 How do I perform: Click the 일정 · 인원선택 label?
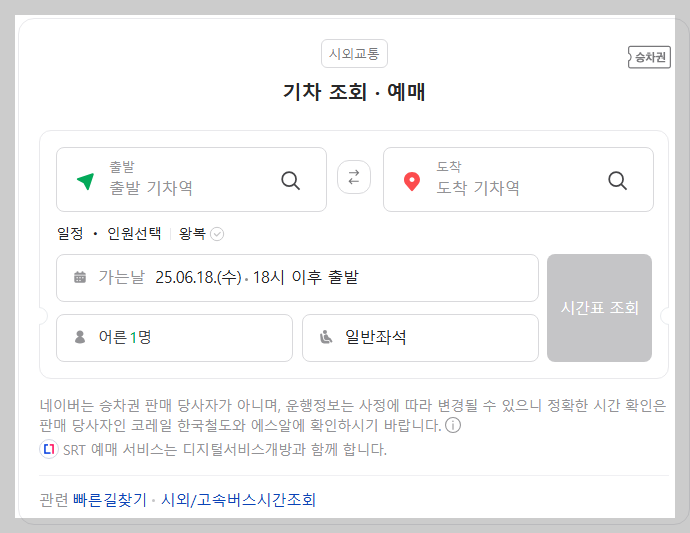[x=109, y=234]
